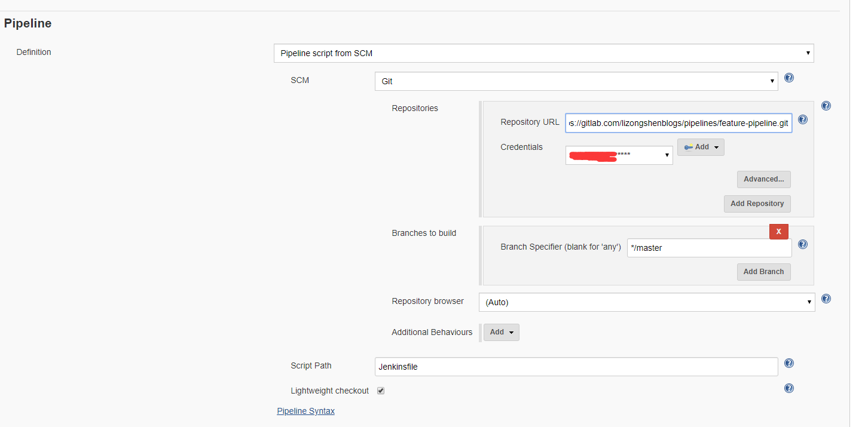Open the Credentials selection dropdown

pos(619,155)
